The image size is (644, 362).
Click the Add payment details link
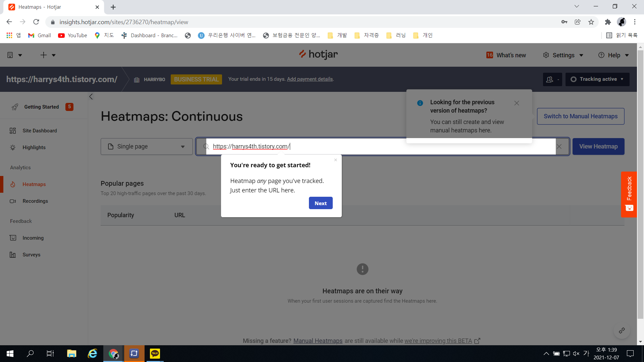coord(310,79)
